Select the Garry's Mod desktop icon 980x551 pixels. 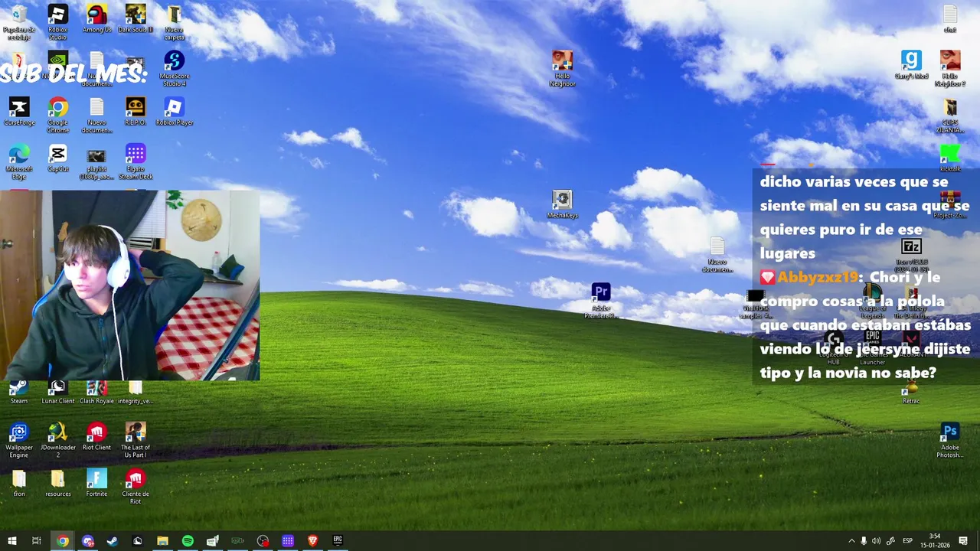pos(911,65)
